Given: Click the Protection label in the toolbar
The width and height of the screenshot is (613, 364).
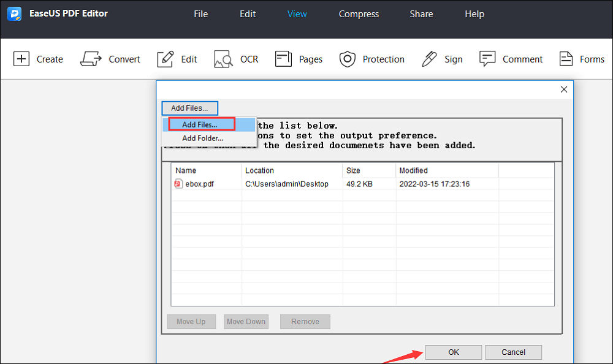Looking at the screenshot, I should pyautogui.click(x=384, y=59).
